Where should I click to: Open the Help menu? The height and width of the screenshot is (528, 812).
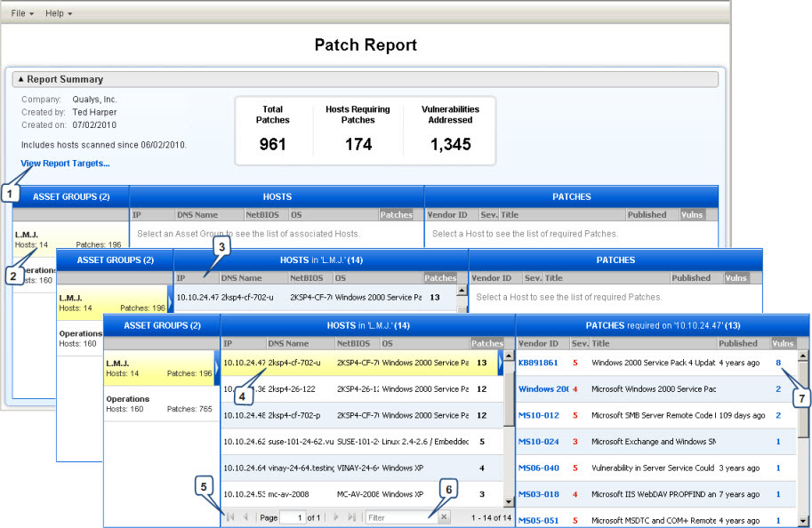click(x=54, y=12)
